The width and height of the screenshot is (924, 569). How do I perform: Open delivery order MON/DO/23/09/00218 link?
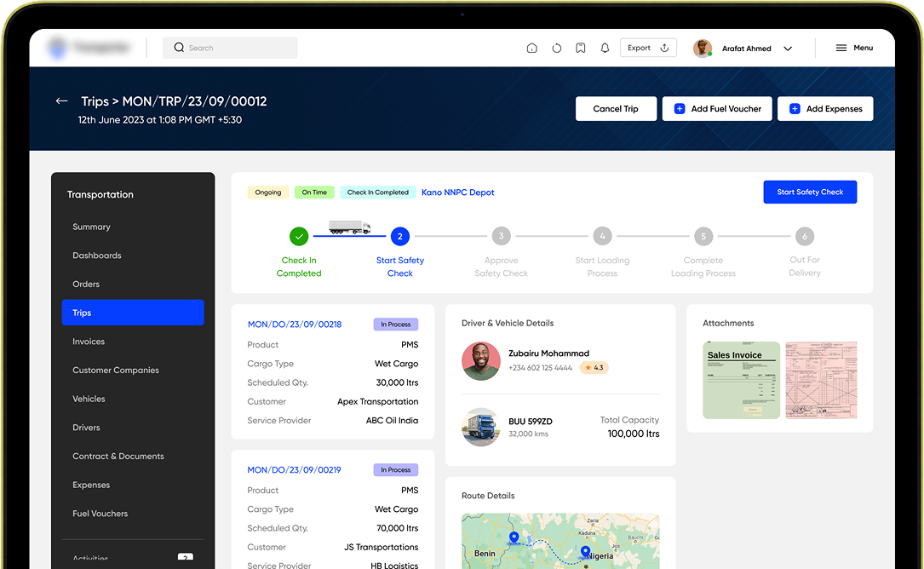(x=294, y=325)
